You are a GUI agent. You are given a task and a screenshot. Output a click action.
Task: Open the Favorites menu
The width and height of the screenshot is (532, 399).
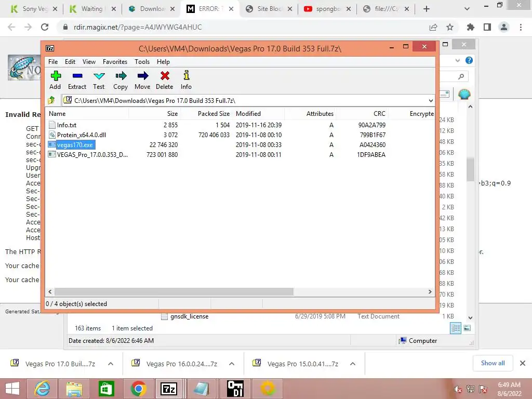(115, 62)
